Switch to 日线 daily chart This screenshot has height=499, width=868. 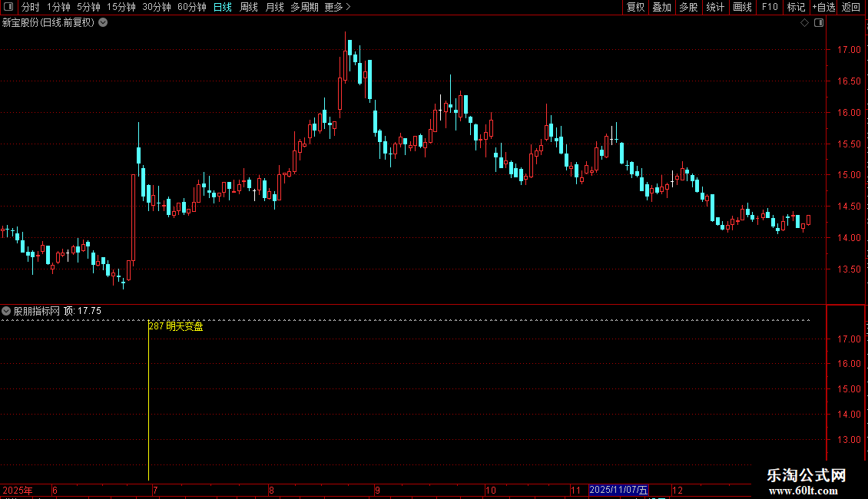[x=223, y=7]
